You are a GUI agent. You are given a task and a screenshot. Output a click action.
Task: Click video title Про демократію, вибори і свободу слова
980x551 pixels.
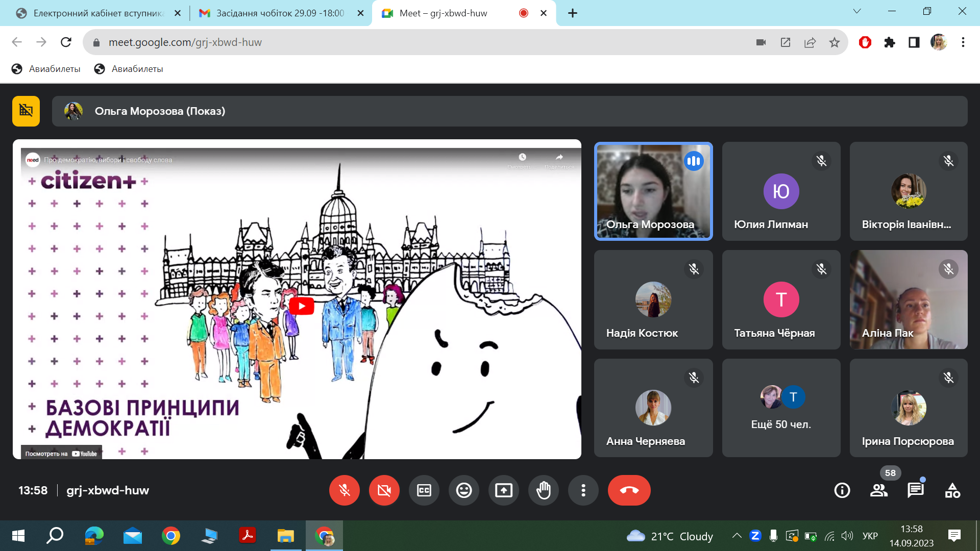108,160
